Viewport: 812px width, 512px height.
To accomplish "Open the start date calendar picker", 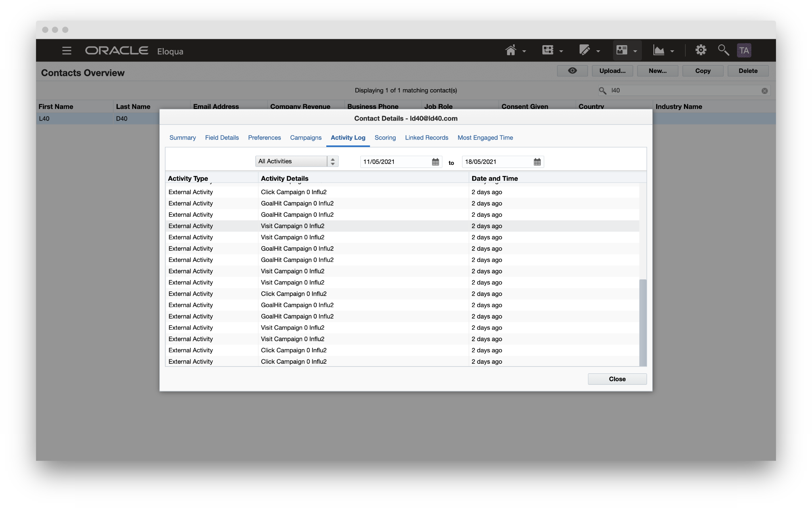I will click(435, 162).
